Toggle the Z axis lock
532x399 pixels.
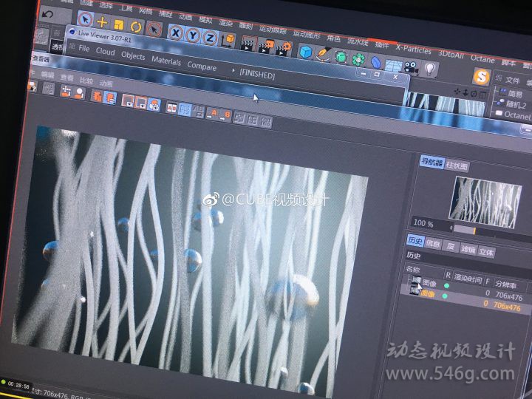(210, 38)
